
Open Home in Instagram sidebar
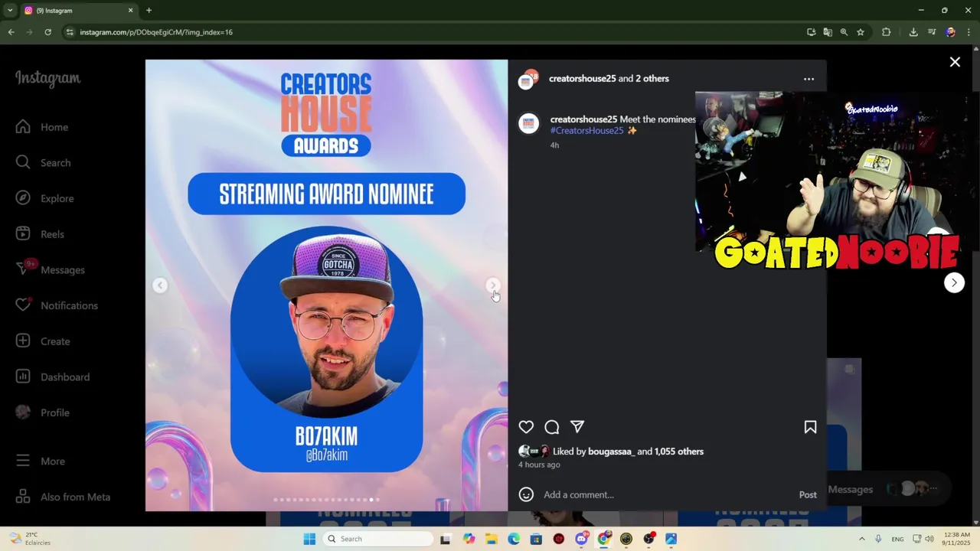(43, 127)
